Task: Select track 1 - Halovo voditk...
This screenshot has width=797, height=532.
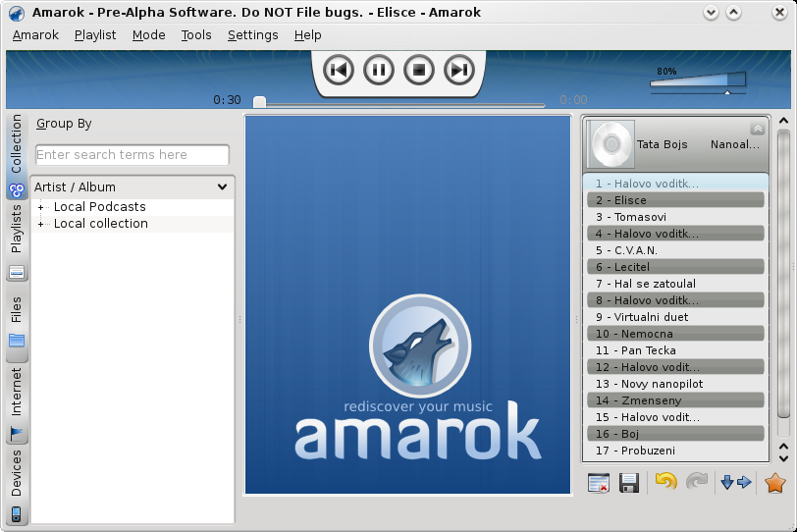Action: [675, 184]
